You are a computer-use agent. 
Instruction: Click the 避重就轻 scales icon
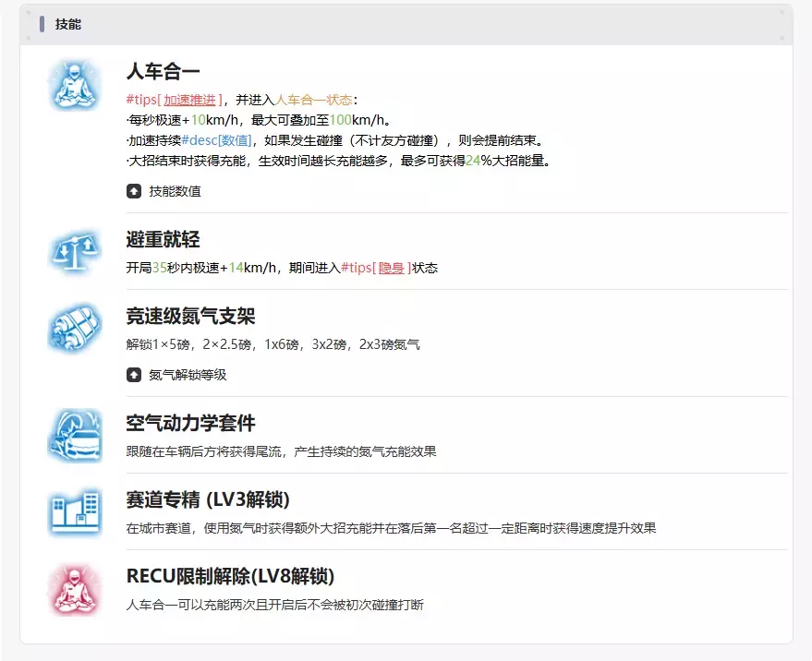[x=75, y=253]
